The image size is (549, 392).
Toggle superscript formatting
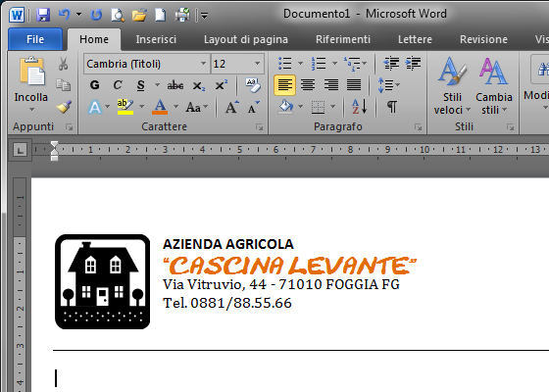pos(221,85)
